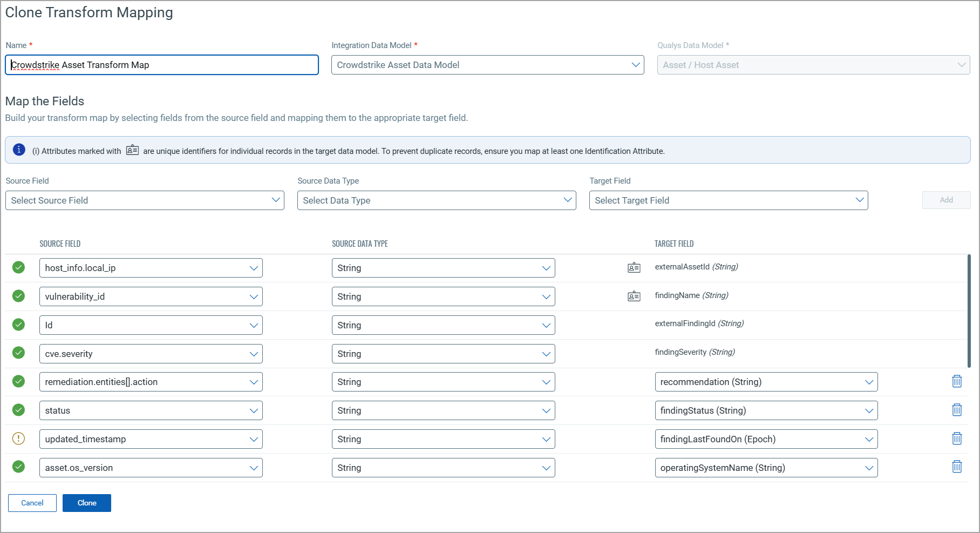This screenshot has width=980, height=533.
Task: Click trash icon for findingLastFoundOn row
Action: tap(956, 438)
